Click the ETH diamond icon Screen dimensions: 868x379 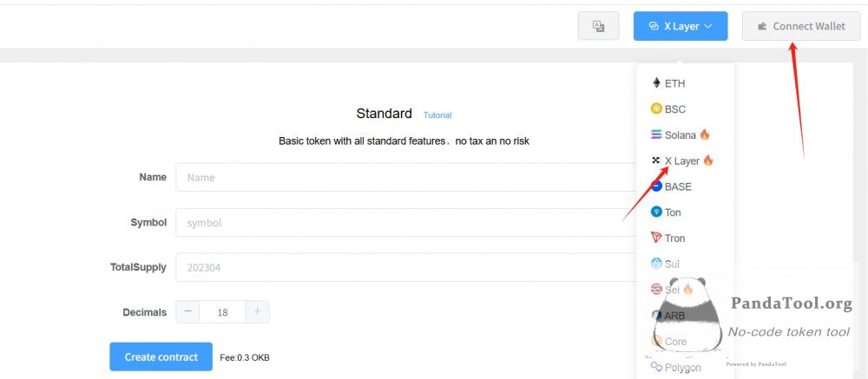(x=656, y=83)
